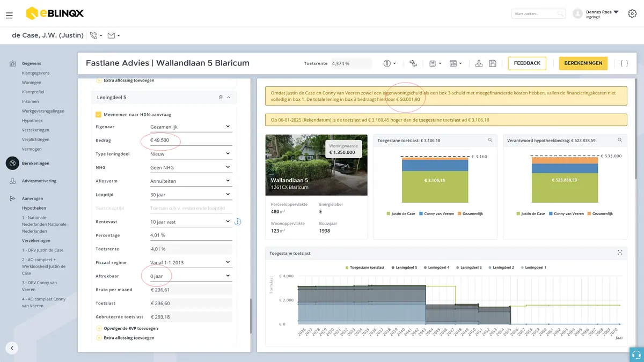
Task: Toggle Leningdeel 5 series in chart legend
Action: click(x=404, y=267)
